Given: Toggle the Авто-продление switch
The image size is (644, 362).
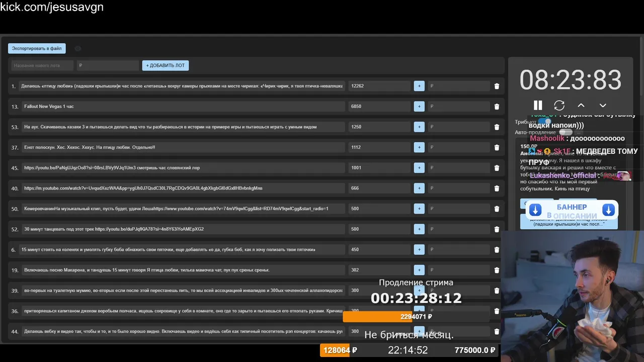Looking at the screenshot, I should (566, 132).
